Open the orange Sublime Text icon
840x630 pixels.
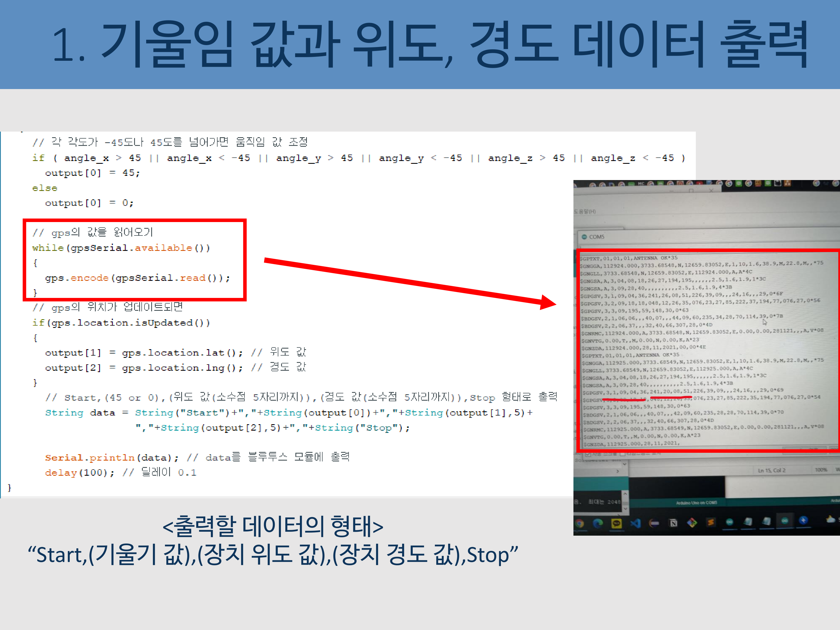point(711,522)
